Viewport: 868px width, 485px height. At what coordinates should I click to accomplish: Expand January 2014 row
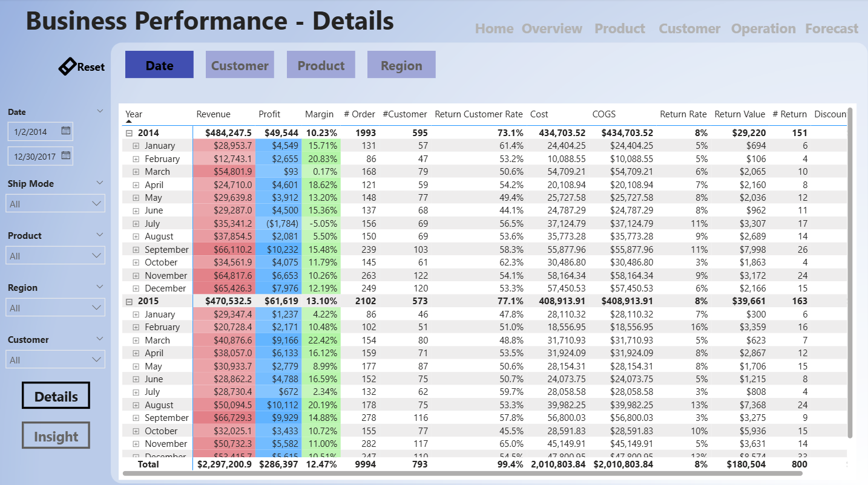(136, 146)
